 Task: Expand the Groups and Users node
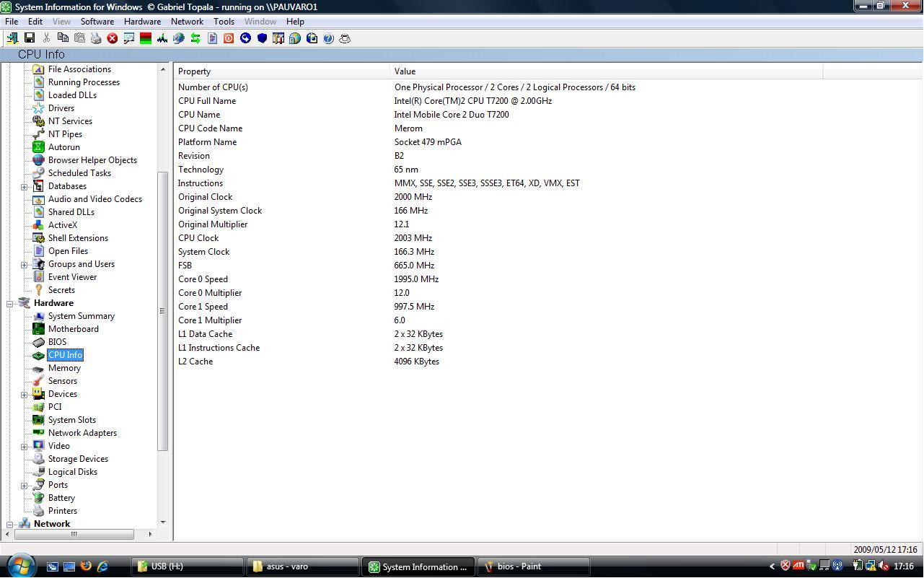(x=24, y=265)
